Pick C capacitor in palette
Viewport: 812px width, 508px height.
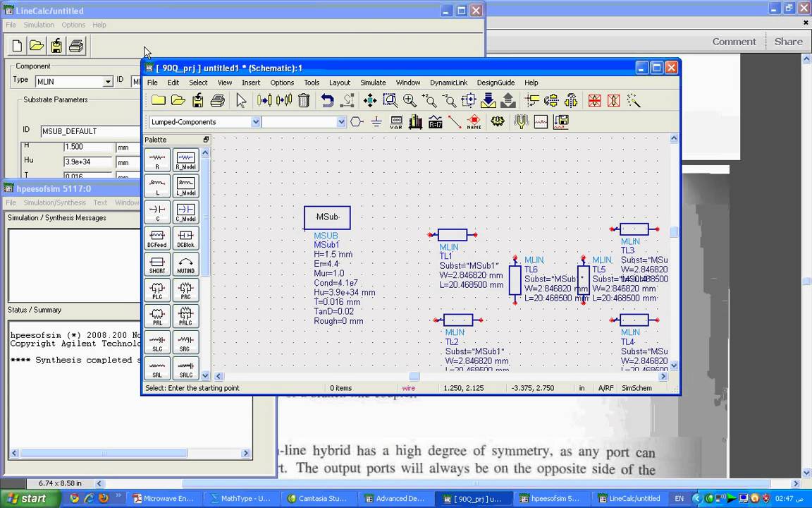pos(157,212)
